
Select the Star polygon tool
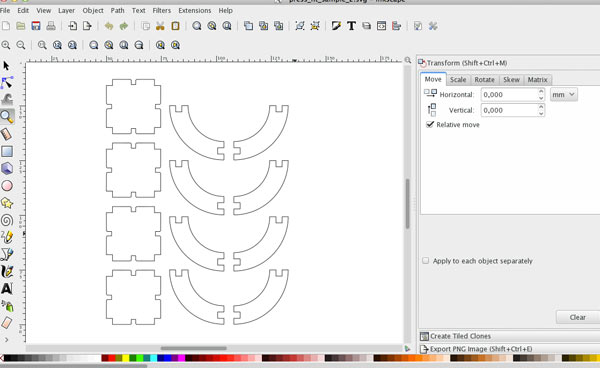7,203
